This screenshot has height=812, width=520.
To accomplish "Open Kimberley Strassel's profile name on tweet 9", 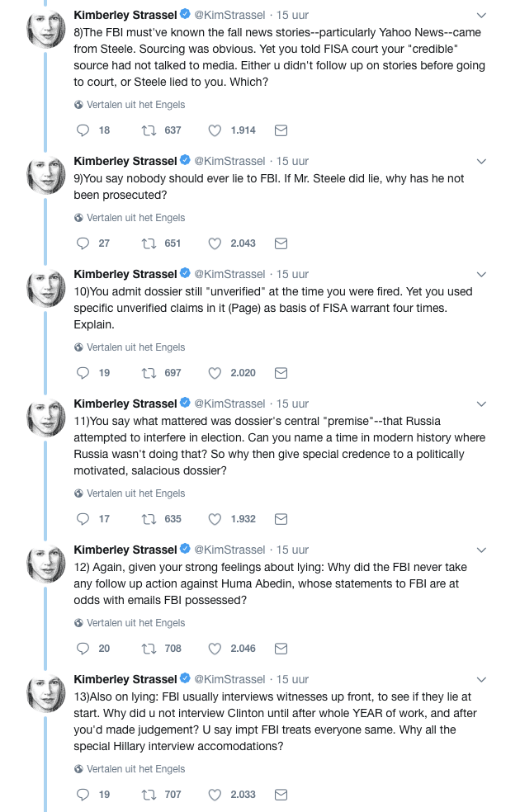I will pos(125,161).
